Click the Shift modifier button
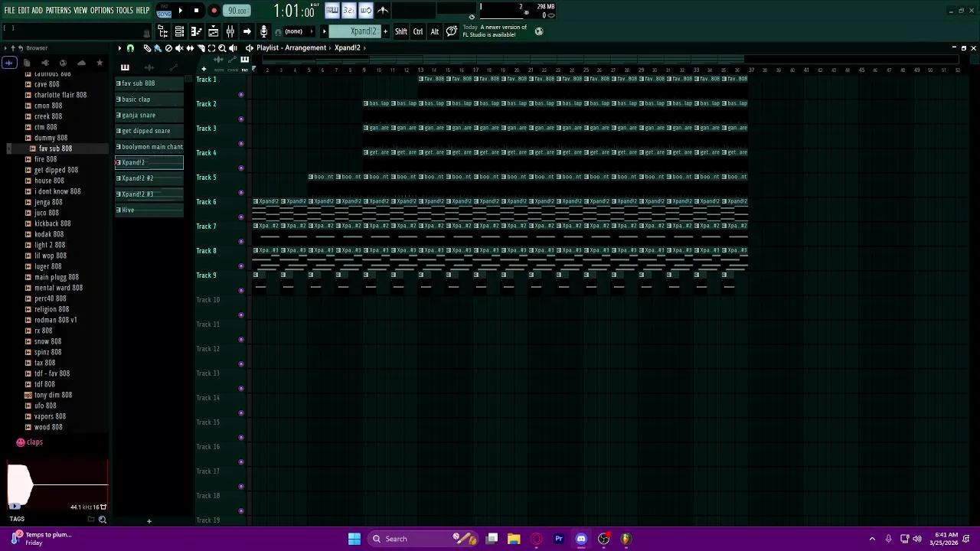 click(401, 31)
